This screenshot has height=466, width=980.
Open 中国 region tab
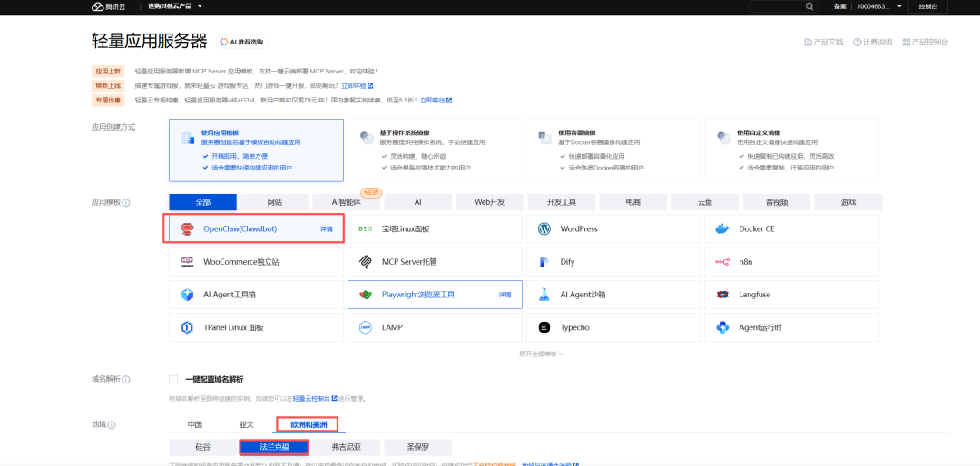[x=195, y=425]
